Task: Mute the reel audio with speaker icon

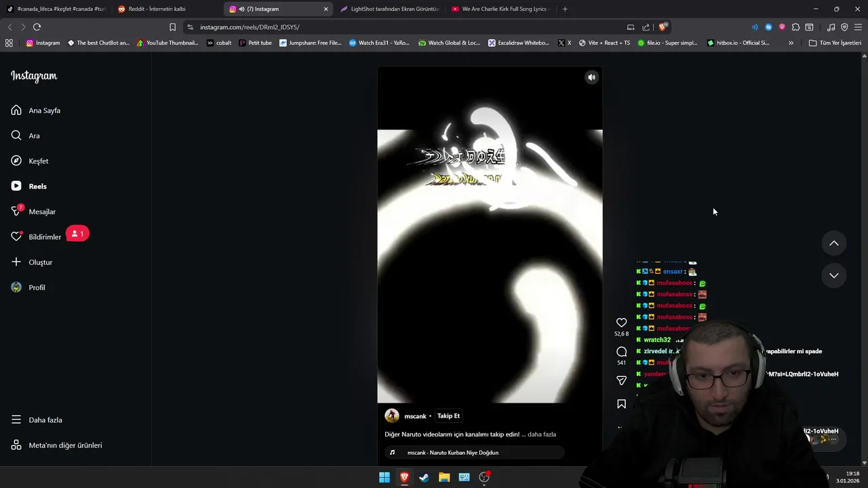Action: (x=591, y=77)
